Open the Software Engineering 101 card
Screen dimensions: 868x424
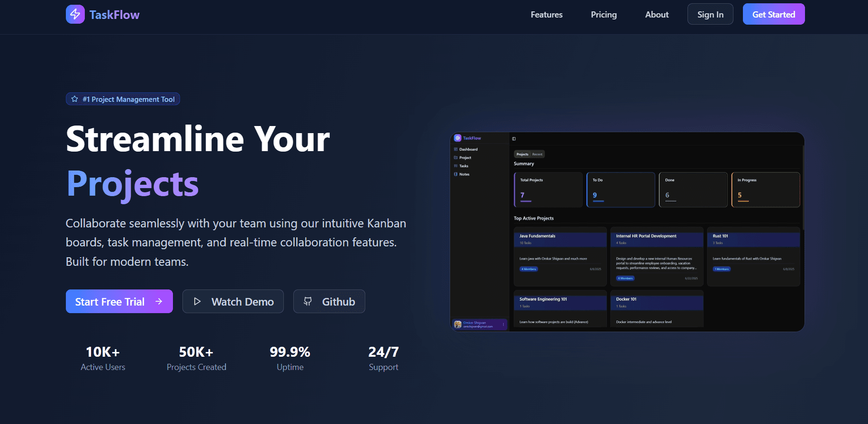coord(560,309)
